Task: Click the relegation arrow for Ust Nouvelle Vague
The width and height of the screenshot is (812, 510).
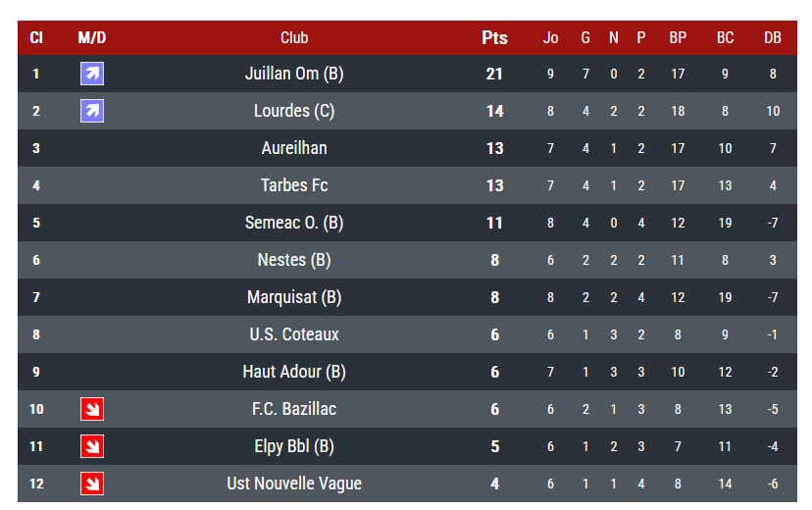Action: [x=92, y=484]
